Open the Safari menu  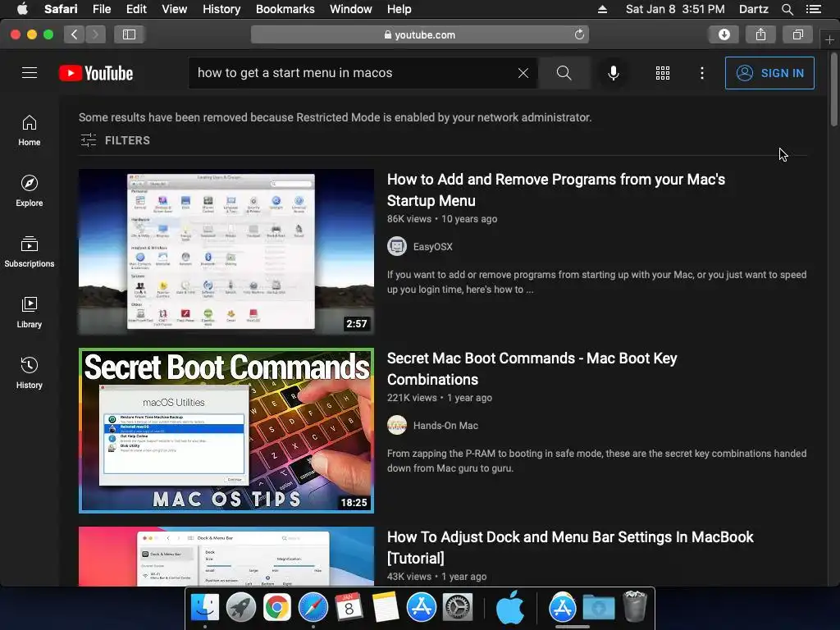point(61,9)
